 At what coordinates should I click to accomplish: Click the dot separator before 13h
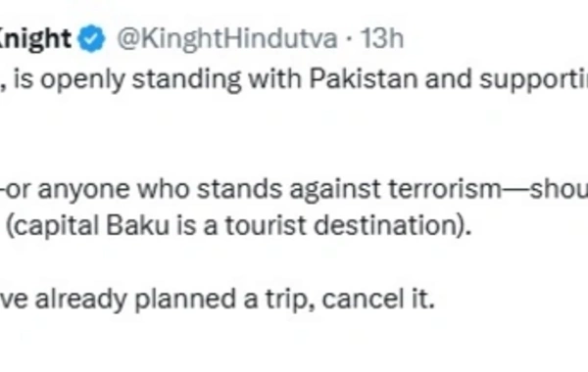349,39
